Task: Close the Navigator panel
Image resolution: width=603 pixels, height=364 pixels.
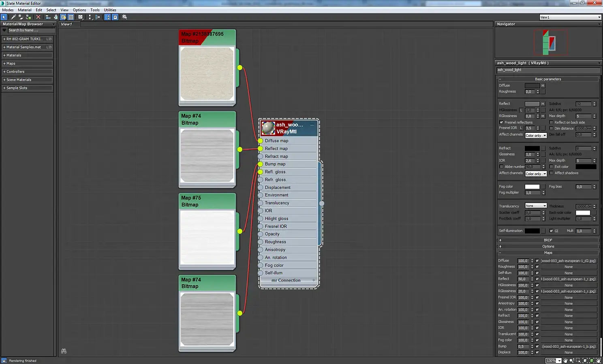Action: [599, 24]
